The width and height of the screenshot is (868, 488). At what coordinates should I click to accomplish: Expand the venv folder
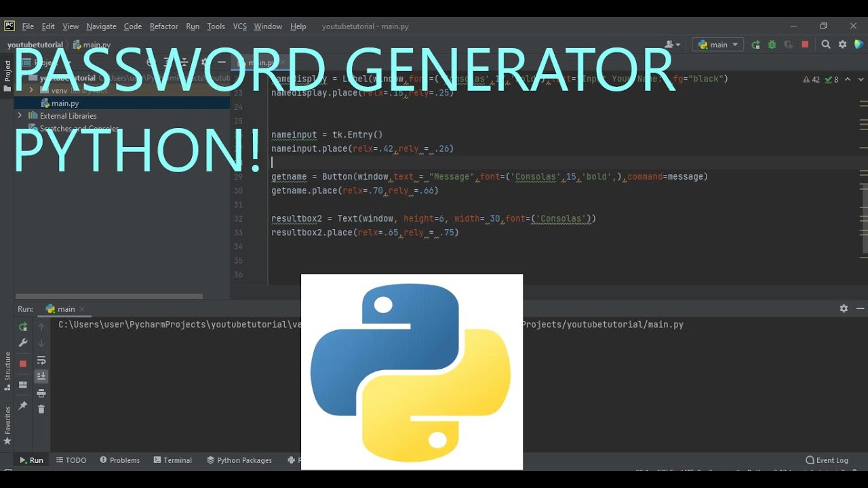pos(31,90)
